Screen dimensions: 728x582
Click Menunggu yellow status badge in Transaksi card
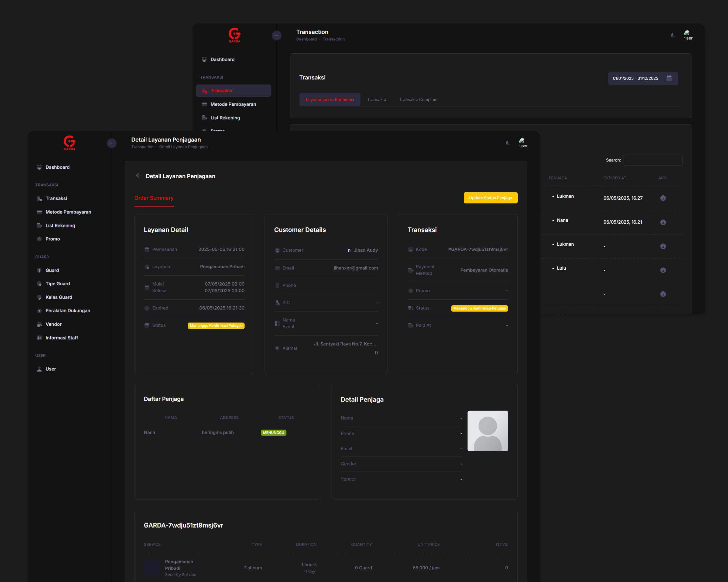[479, 308]
